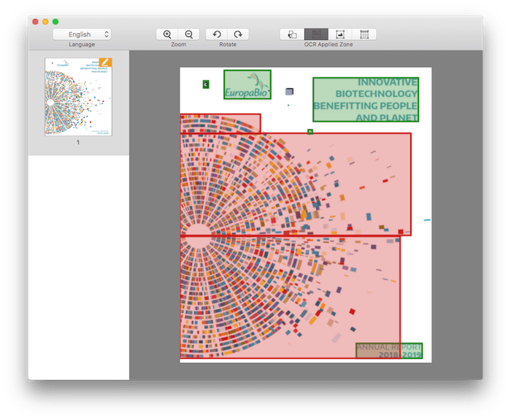Select the EuropaBio logo OCR zone
The height and width of the screenshot is (420, 511).
[247, 85]
